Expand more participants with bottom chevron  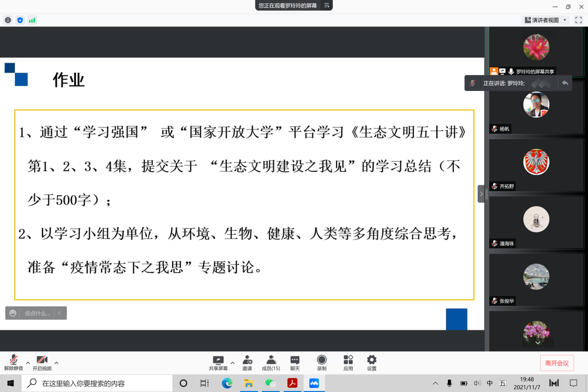click(x=537, y=342)
